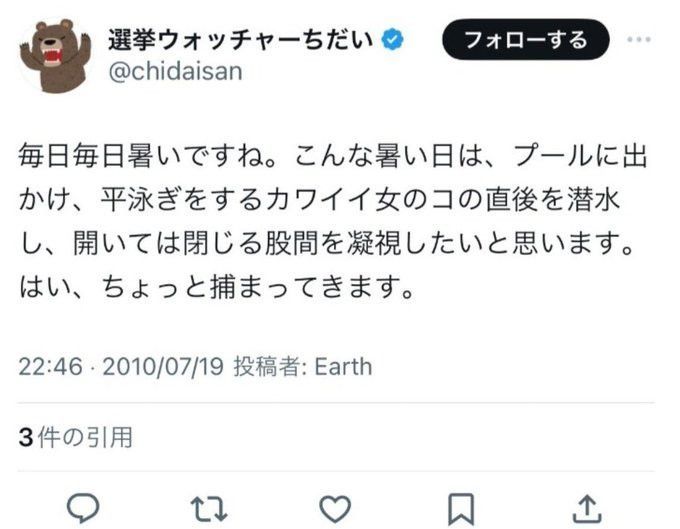Click the quote count number 3

click(x=24, y=437)
